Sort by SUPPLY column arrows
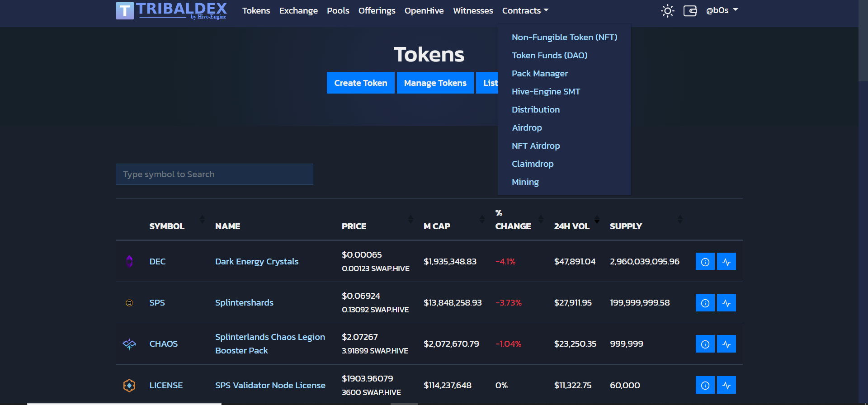The width and height of the screenshot is (868, 405). (680, 219)
